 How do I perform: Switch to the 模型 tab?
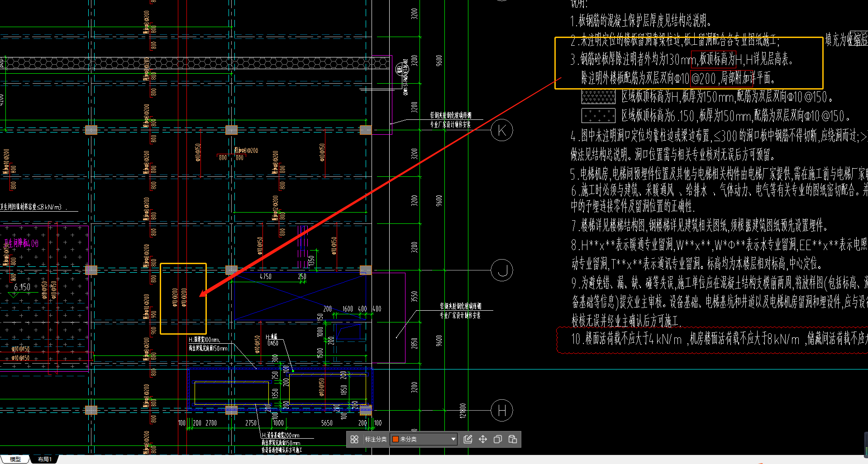click(x=15, y=459)
